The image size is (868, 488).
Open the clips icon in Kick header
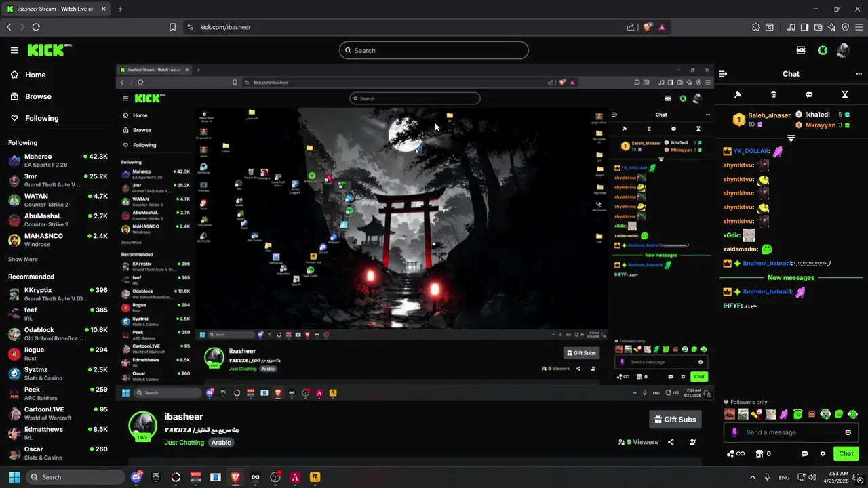click(x=801, y=50)
